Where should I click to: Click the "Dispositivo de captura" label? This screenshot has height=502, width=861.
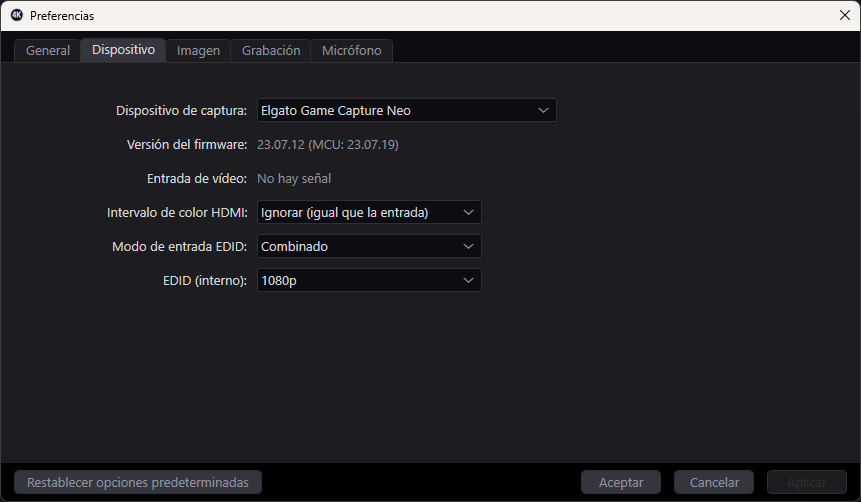point(181,111)
